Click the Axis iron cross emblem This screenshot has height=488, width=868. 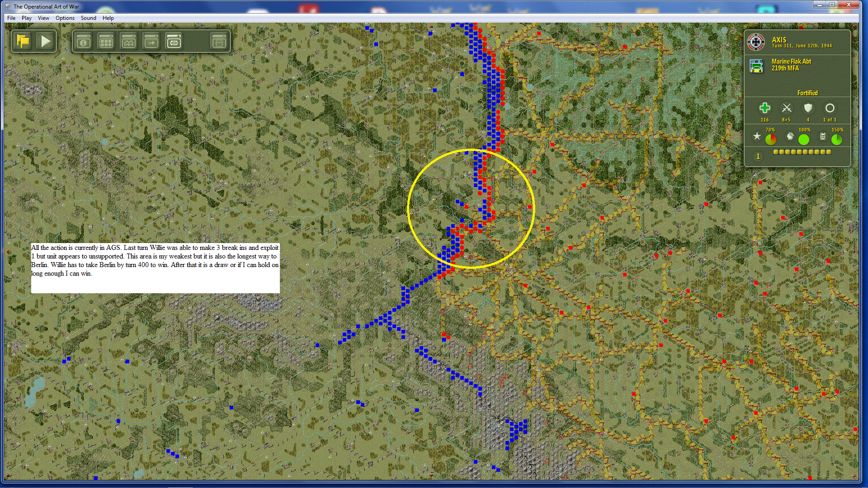756,42
